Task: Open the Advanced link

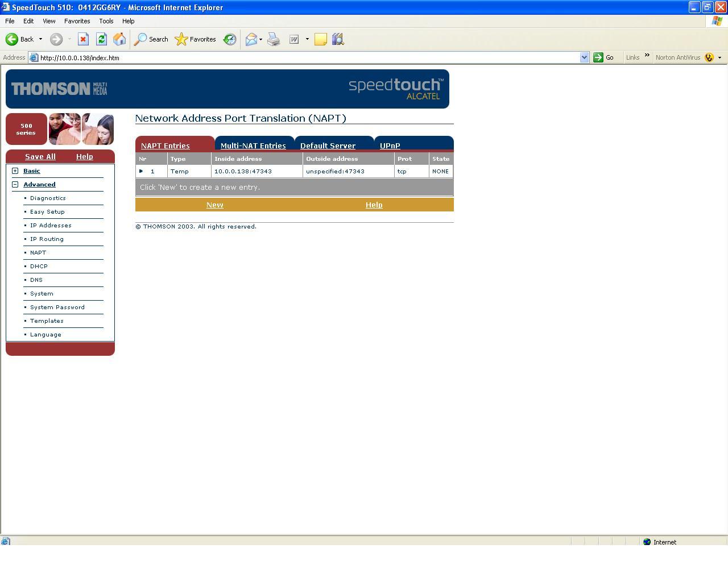Action: (x=39, y=184)
